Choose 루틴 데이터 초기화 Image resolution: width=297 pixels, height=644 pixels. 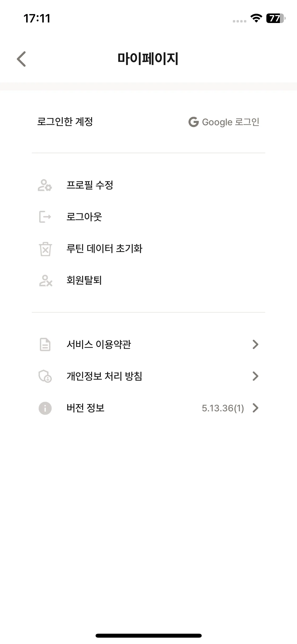148,249
